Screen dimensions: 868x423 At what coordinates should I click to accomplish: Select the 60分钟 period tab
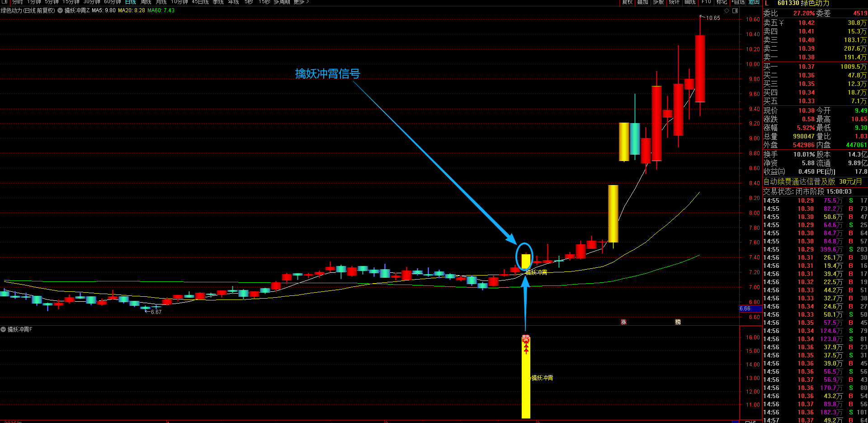tap(113, 2)
